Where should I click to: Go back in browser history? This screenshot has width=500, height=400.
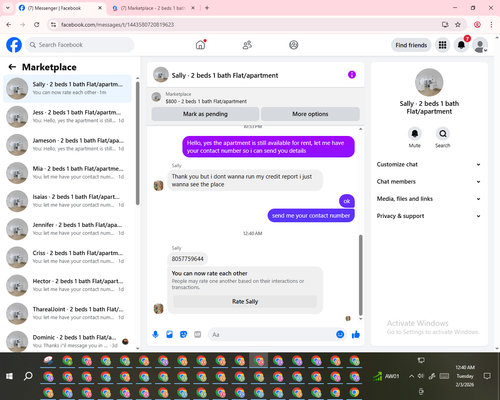click(x=9, y=25)
